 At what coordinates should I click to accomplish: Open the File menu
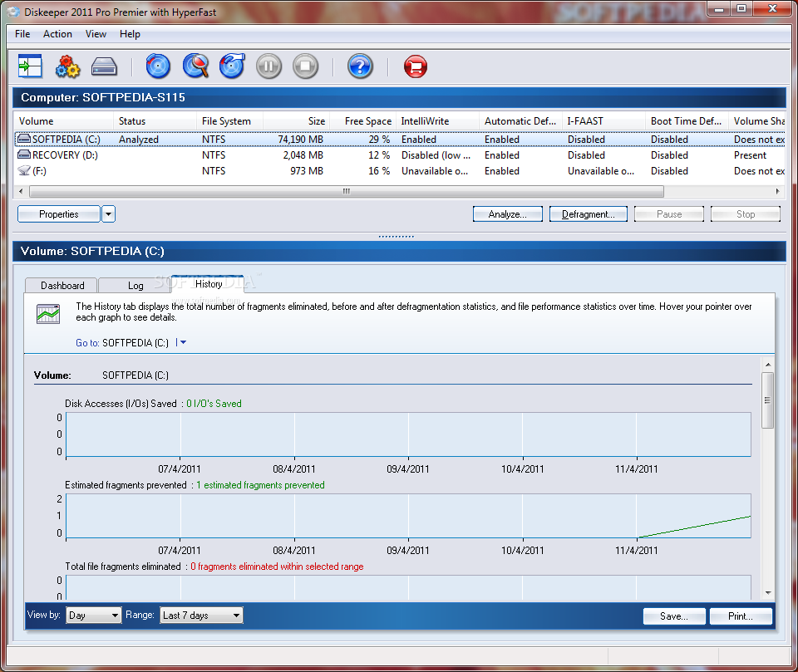[x=22, y=34]
